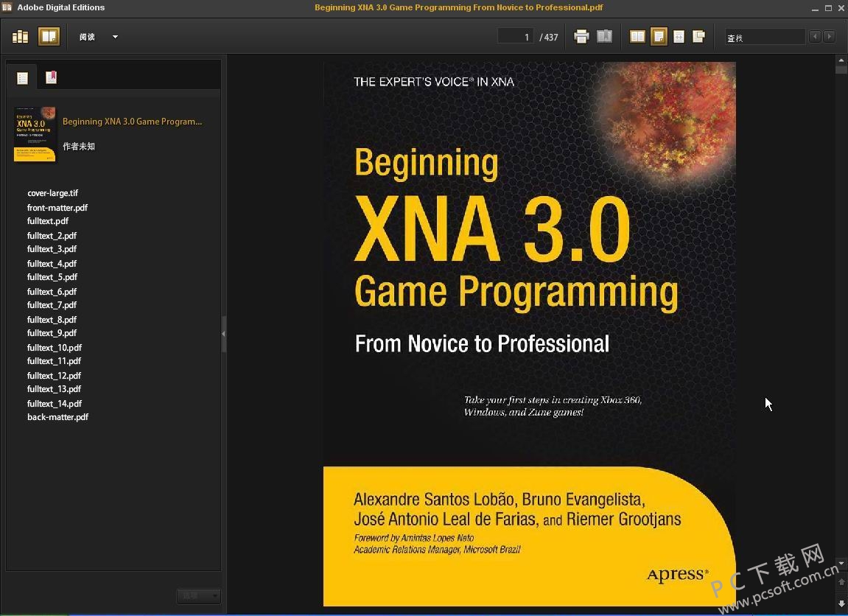Open cover-large.tif in the contents list
This screenshot has width=848, height=616.
[53, 193]
